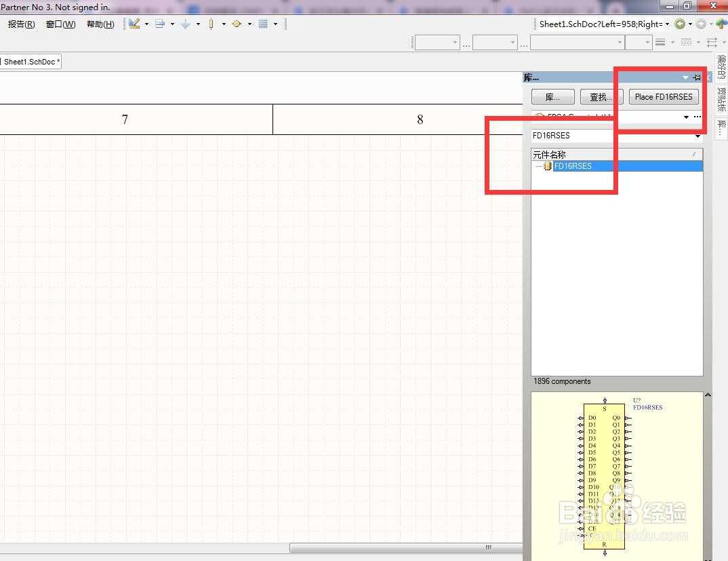This screenshot has width=728, height=561.
Task: Expand the Grids dropdown arrow
Action: [275, 24]
